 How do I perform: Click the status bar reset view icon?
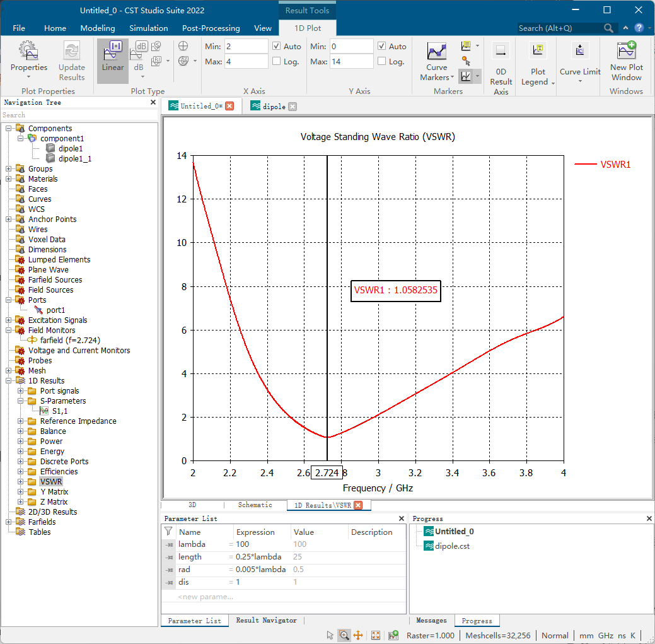pos(376,635)
